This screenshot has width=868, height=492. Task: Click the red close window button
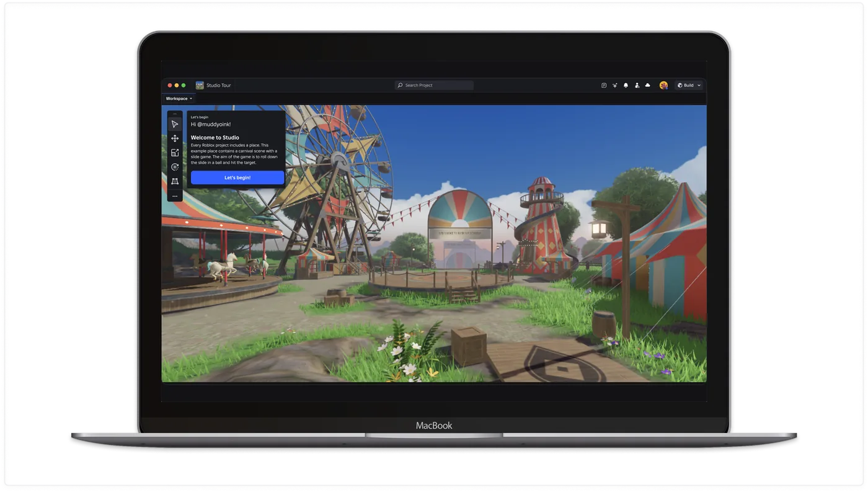(170, 85)
